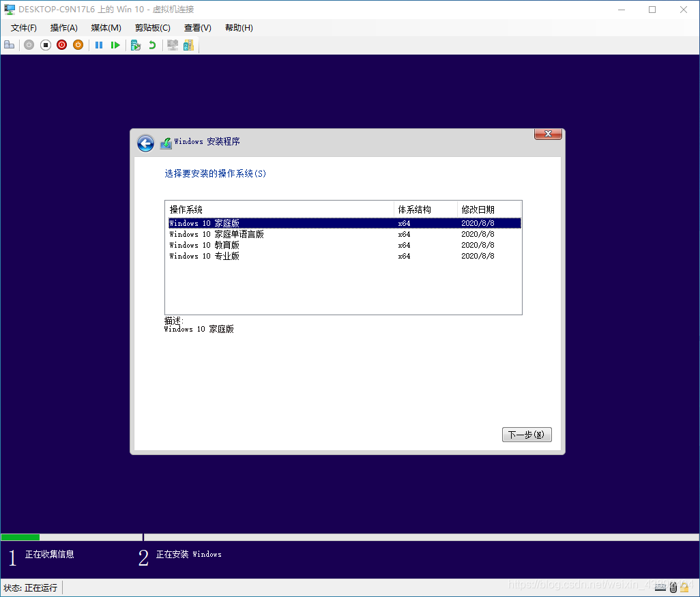Viewport: 700px width, 597px height.
Task: Open the 操作(A) menu
Action: point(64,28)
